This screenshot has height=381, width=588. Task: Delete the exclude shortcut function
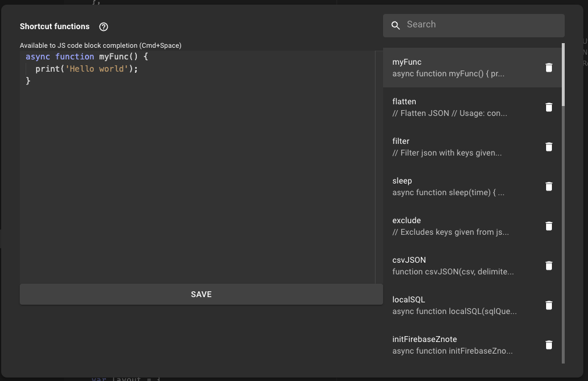click(x=548, y=226)
